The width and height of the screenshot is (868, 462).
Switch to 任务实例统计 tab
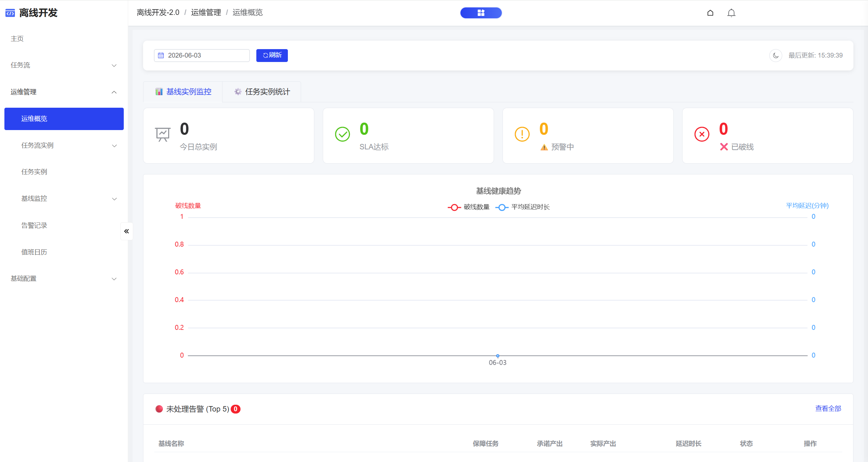[262, 92]
